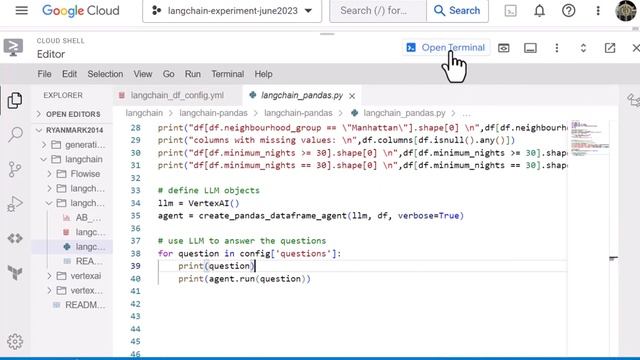Click first langchain-pandas breadcrumb segment
Viewport: 640px width, 360px height.
click(x=213, y=113)
